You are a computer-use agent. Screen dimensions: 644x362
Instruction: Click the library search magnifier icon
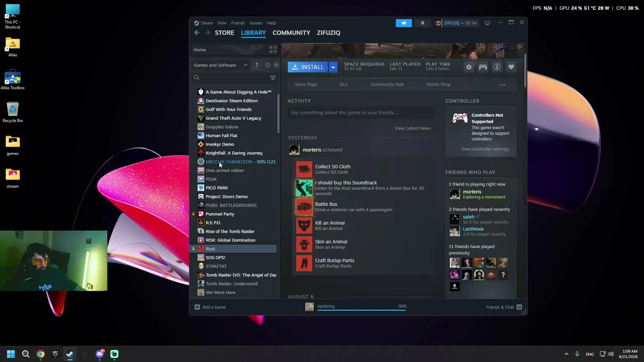tap(197, 77)
